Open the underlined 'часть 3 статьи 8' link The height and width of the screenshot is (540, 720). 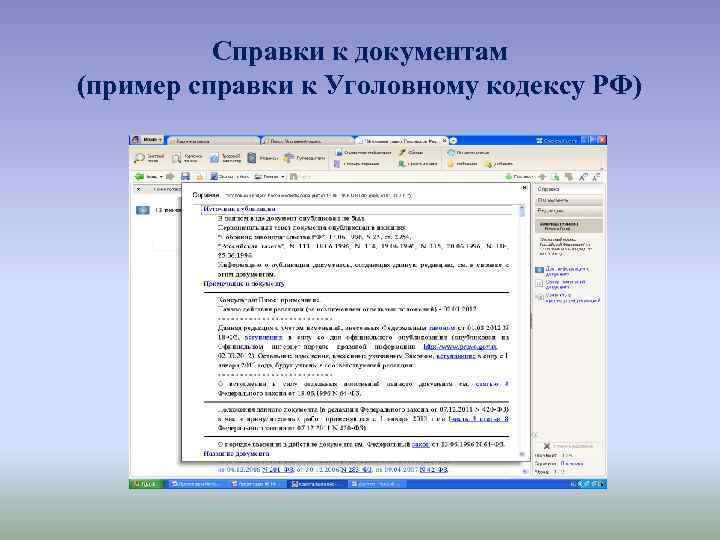[x=478, y=419]
